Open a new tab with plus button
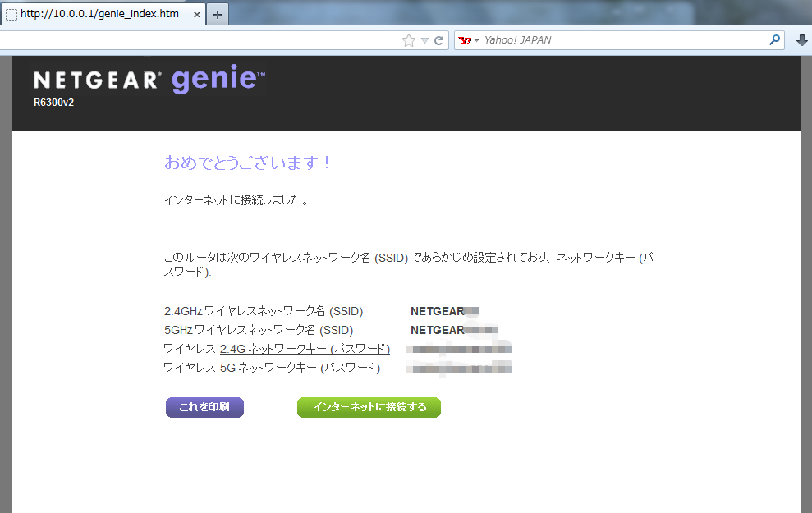This screenshot has width=812, height=513. pyautogui.click(x=218, y=15)
